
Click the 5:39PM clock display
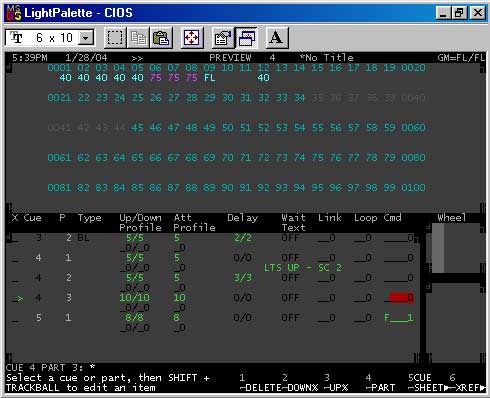[30, 58]
